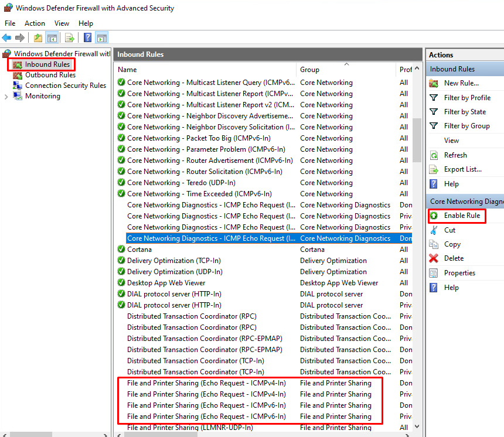504x437 pixels.
Task: Click Filter by Group action
Action: pos(466,126)
